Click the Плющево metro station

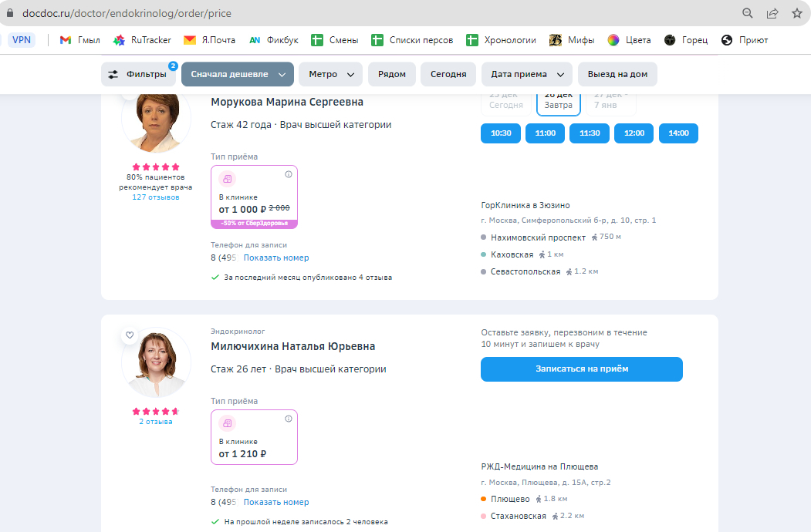(x=510, y=499)
